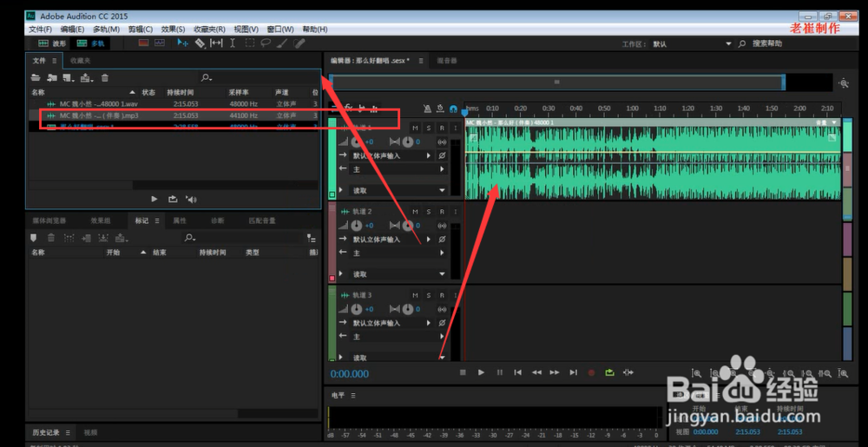Image resolution: width=868 pixels, height=447 pixels.
Task: Select the Time Selection tool
Action: pyautogui.click(x=233, y=43)
